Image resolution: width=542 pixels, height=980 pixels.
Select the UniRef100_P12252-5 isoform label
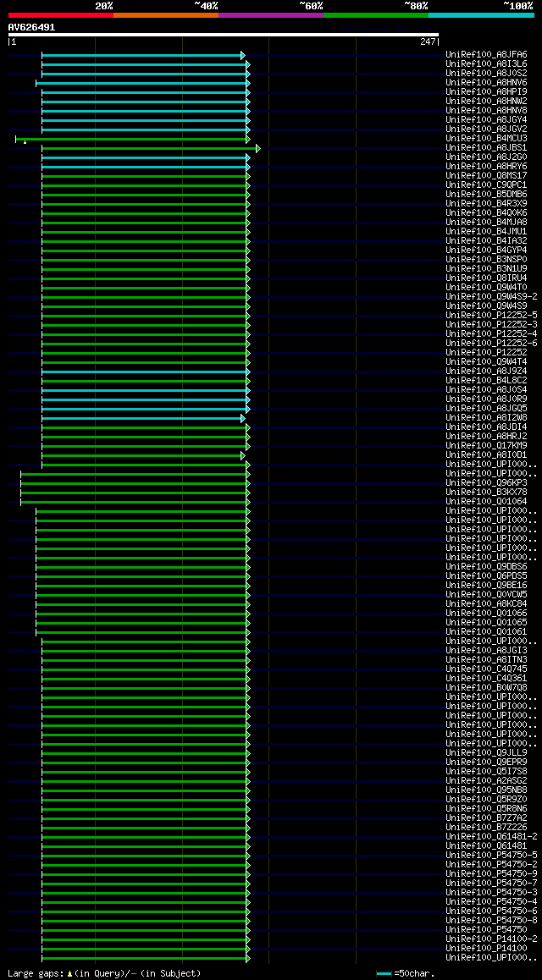(491, 315)
